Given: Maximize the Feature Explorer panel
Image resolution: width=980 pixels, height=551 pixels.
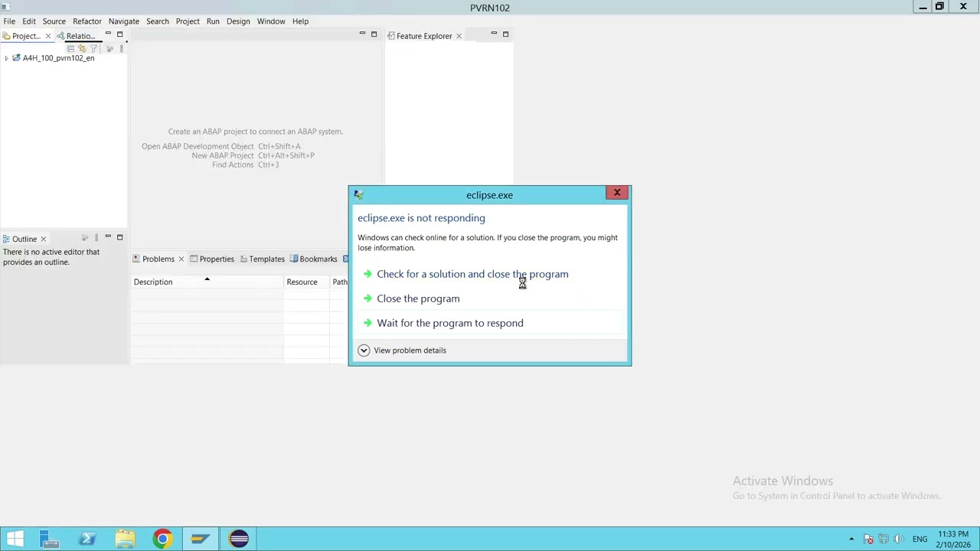Looking at the screenshot, I should pyautogui.click(x=505, y=34).
